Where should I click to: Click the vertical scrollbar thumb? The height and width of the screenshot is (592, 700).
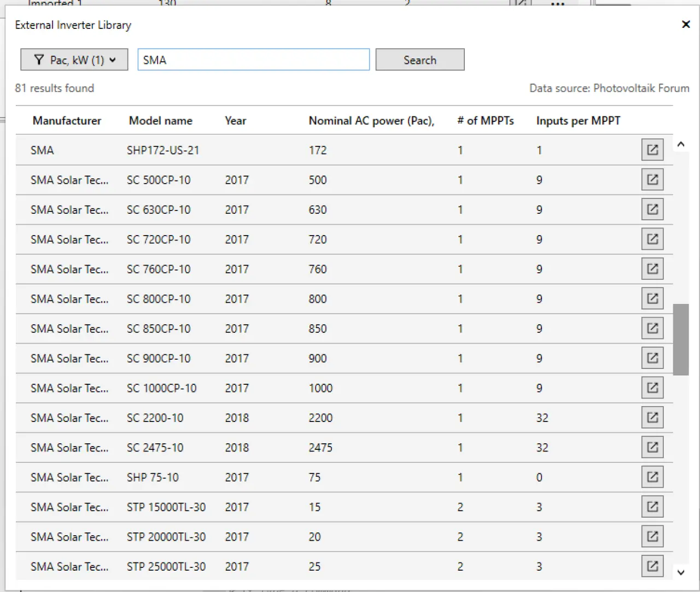680,339
